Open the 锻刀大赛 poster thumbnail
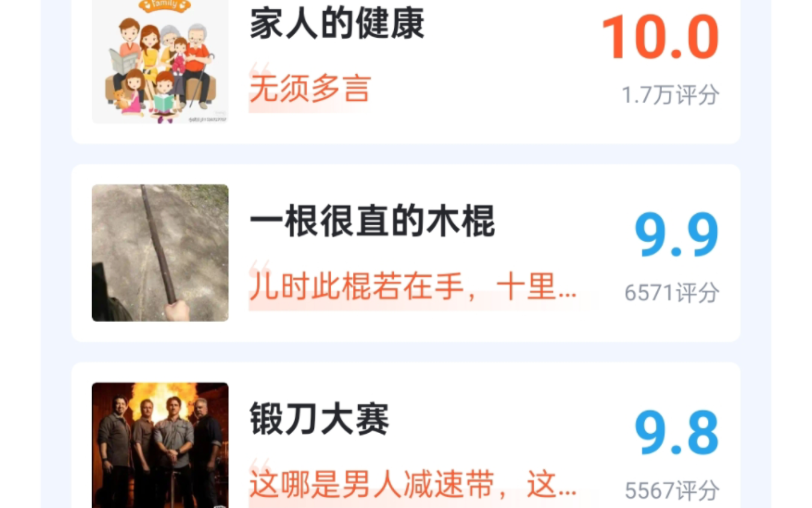The width and height of the screenshot is (812, 508). (160, 445)
